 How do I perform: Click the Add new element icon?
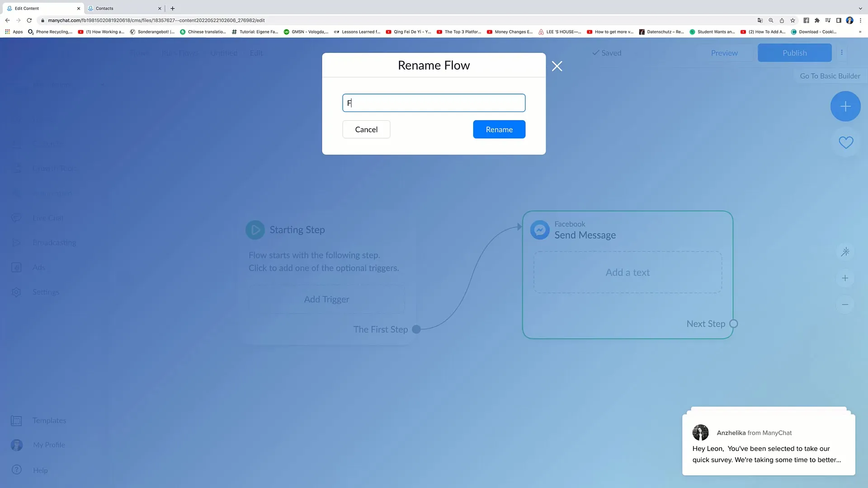(846, 106)
